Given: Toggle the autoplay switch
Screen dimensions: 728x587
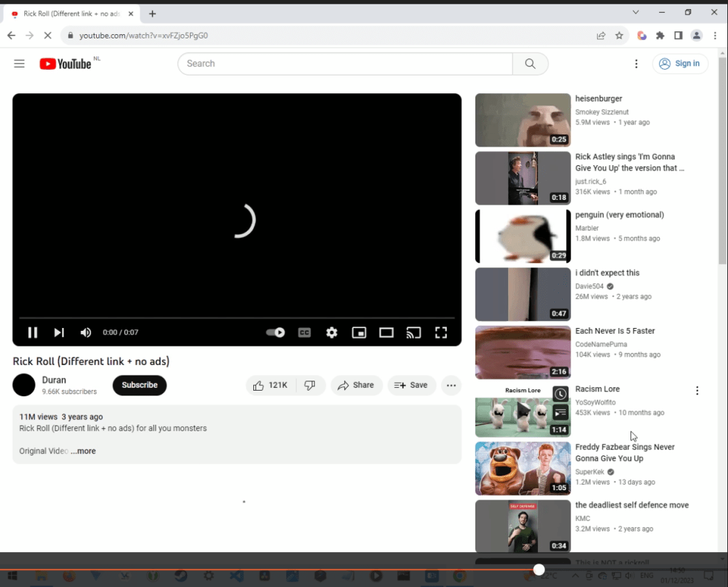Looking at the screenshot, I should tap(275, 332).
